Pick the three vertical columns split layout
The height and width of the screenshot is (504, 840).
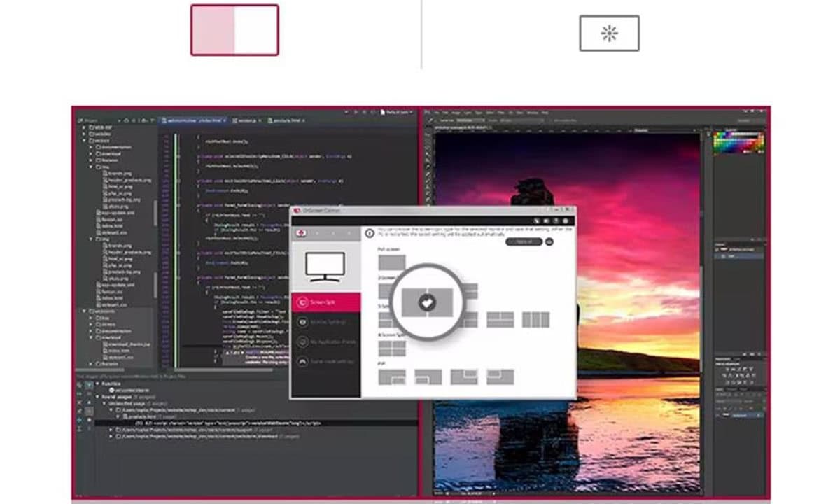535,320
